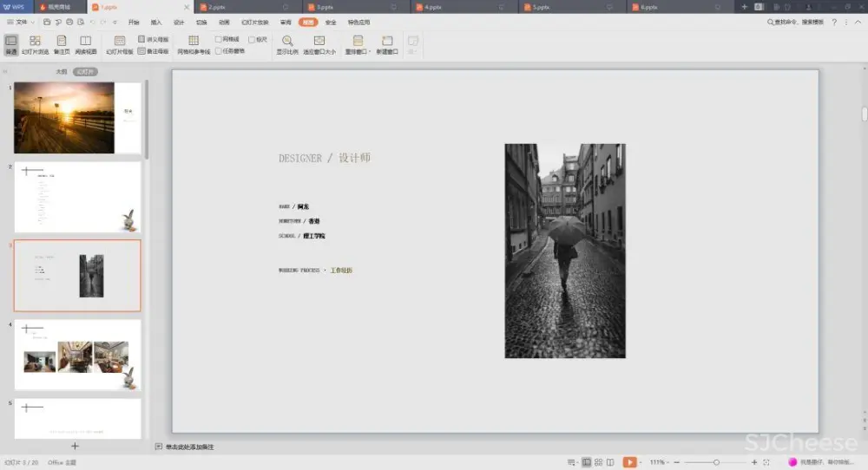Switch to the 2.pptx document tab
This screenshot has width=868, height=470.
[x=217, y=7]
